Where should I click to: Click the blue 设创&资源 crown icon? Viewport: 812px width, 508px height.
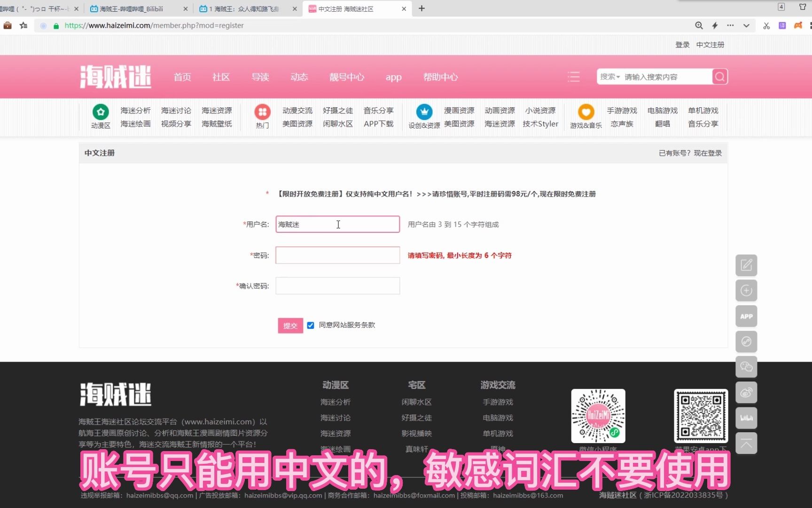click(x=424, y=112)
